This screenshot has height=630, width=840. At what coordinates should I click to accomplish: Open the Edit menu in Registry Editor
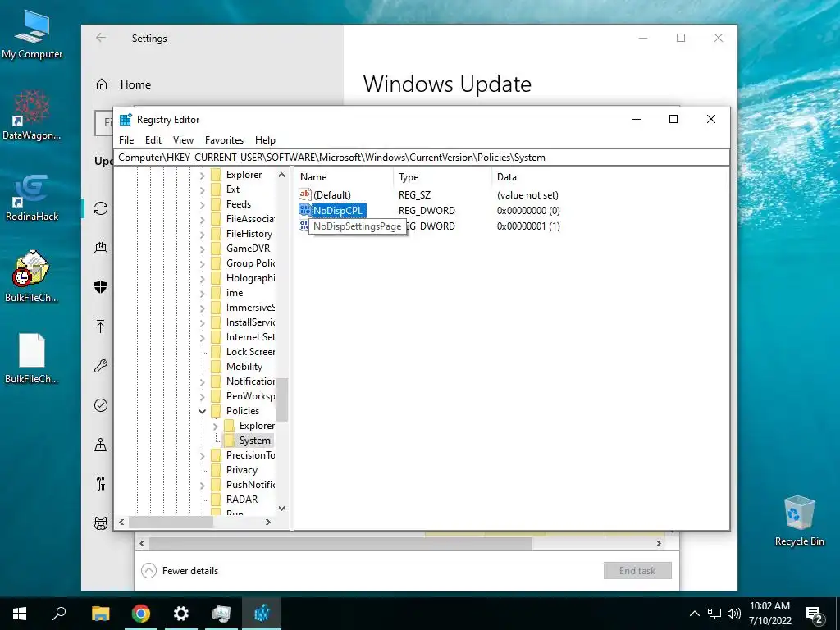(153, 139)
